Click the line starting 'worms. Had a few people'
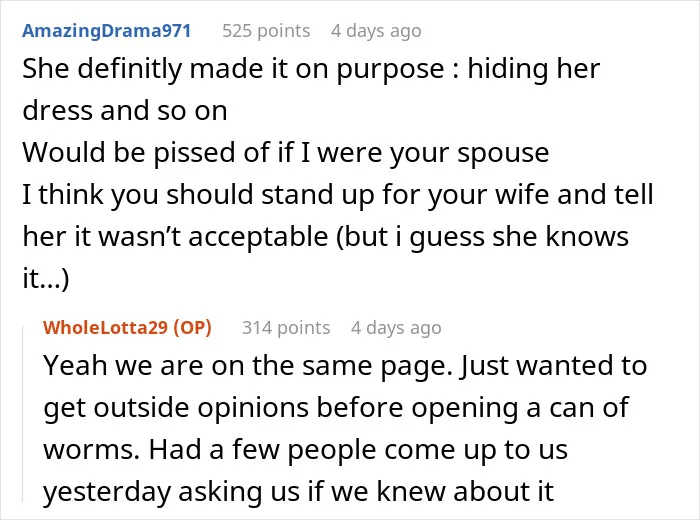The image size is (700, 520). (305, 449)
